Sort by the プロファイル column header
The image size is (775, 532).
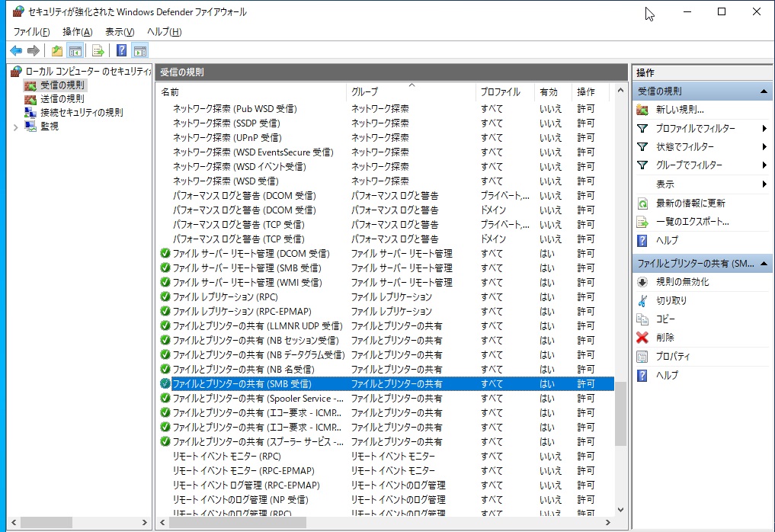tap(505, 92)
